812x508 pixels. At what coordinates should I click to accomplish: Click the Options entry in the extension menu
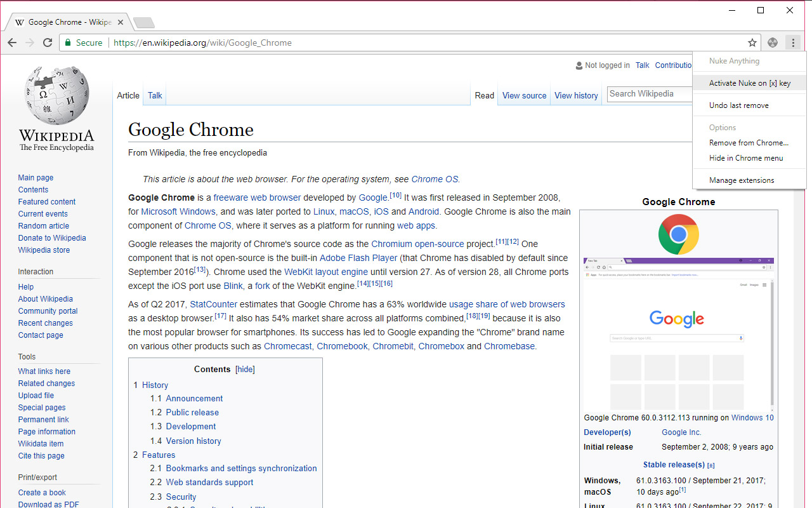(x=723, y=128)
